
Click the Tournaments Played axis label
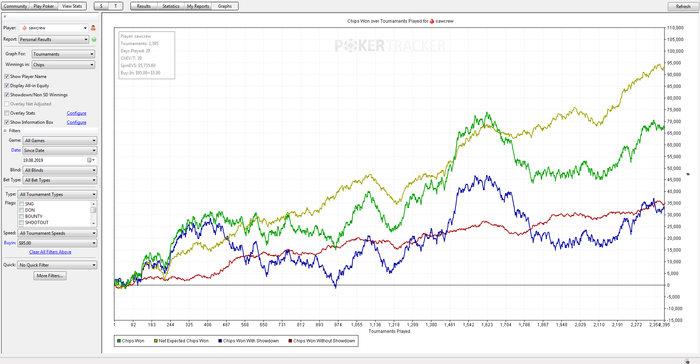389,331
